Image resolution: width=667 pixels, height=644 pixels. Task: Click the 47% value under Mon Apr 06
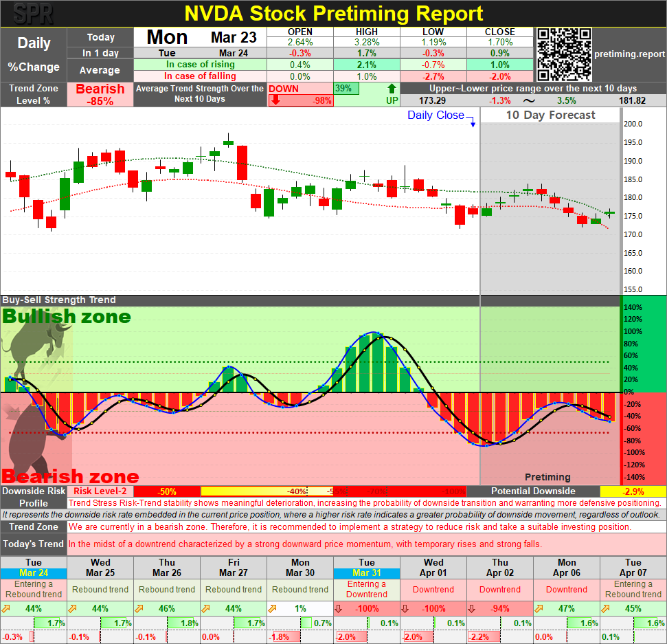pos(567,609)
